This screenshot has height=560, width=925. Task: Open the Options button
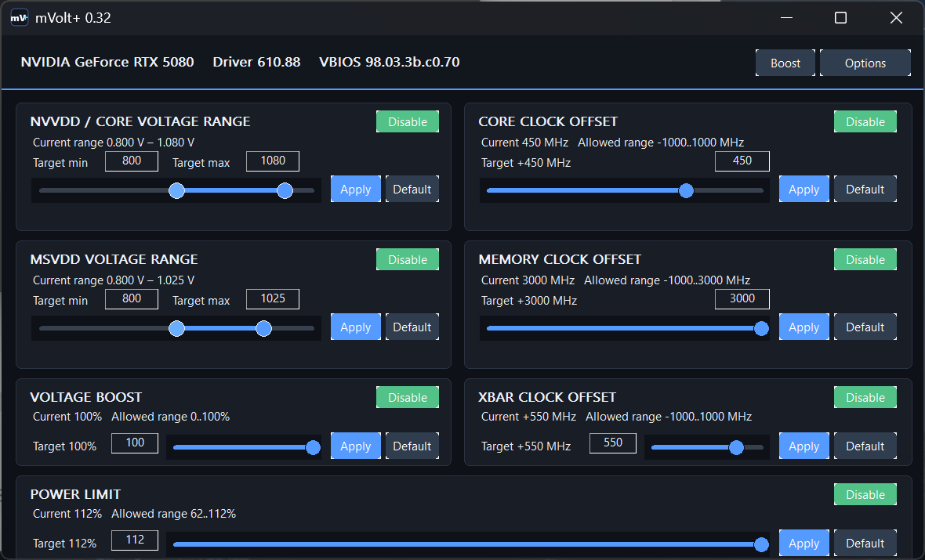(865, 63)
